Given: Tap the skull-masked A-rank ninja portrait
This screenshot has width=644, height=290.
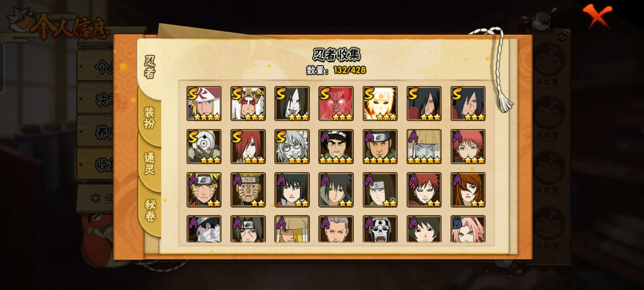Looking at the screenshot, I should pyautogui.click(x=380, y=229).
